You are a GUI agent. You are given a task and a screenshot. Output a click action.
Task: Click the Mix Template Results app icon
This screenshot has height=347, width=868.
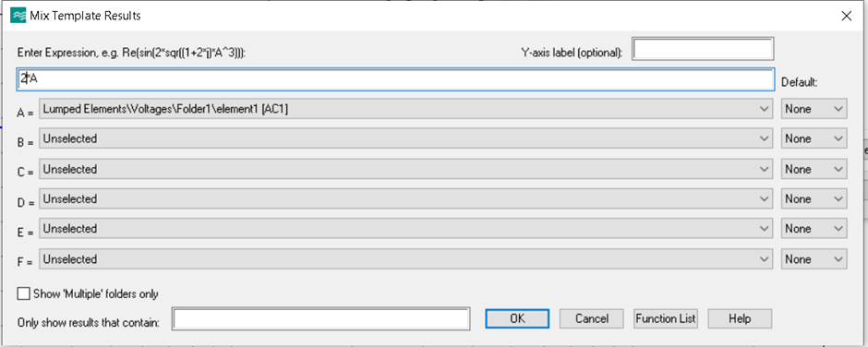click(18, 16)
